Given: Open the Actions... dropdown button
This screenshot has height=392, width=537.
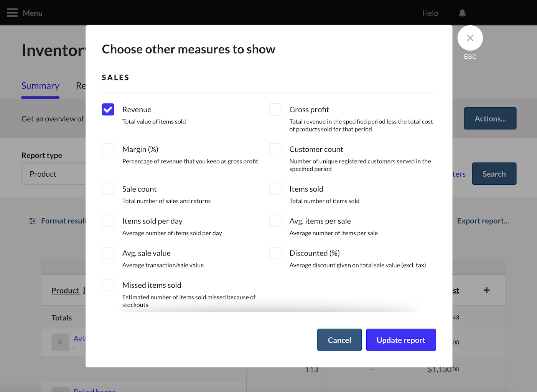Looking at the screenshot, I should tap(490, 119).
